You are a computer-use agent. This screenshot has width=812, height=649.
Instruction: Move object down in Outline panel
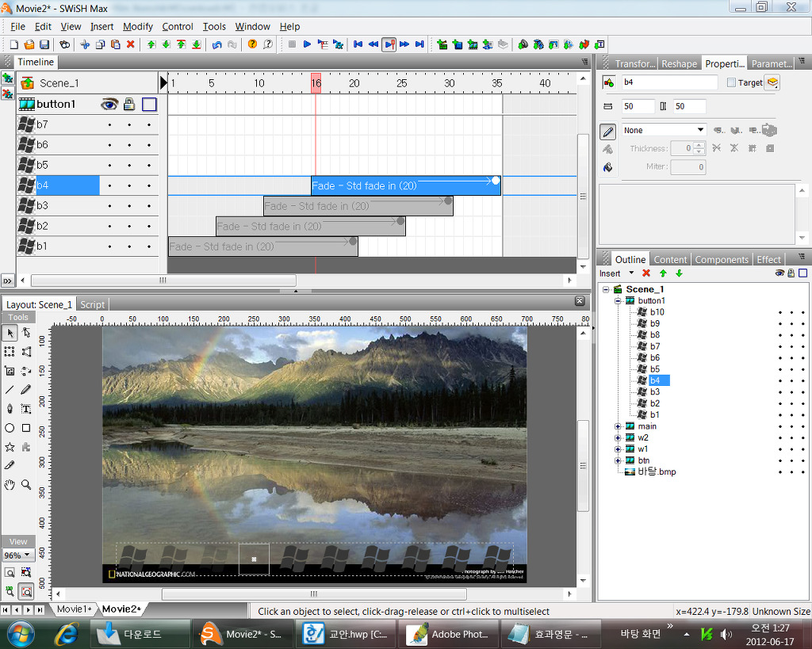point(679,273)
